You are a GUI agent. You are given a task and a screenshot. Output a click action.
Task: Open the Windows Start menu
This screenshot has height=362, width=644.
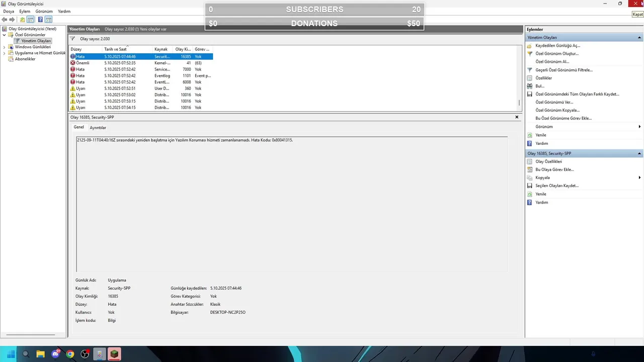tap(11, 354)
